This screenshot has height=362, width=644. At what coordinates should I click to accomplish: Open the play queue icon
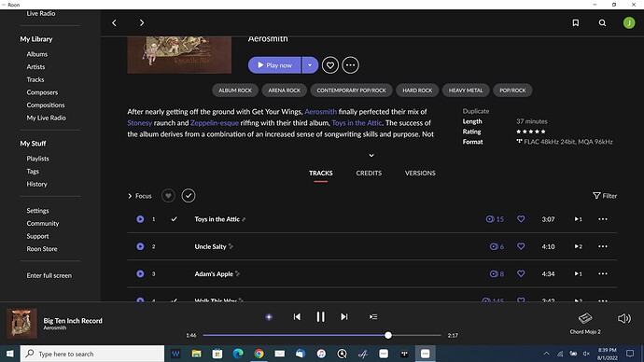point(373,317)
